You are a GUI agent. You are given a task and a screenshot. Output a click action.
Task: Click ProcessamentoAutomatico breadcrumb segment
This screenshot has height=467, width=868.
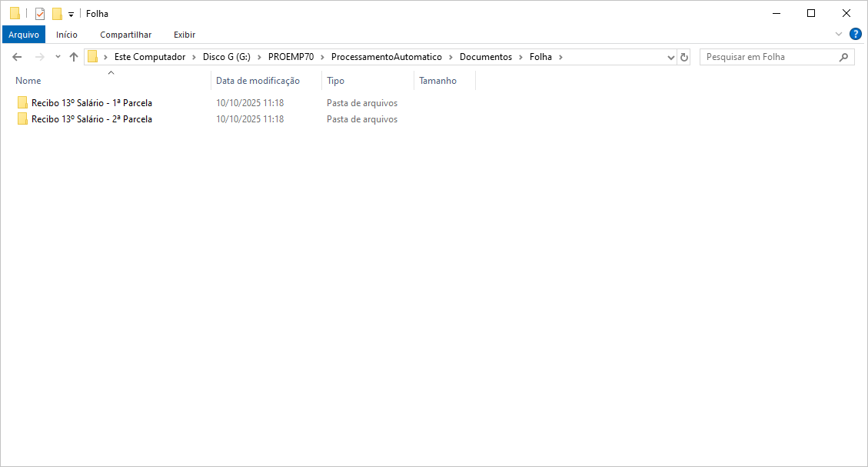pyautogui.click(x=387, y=57)
